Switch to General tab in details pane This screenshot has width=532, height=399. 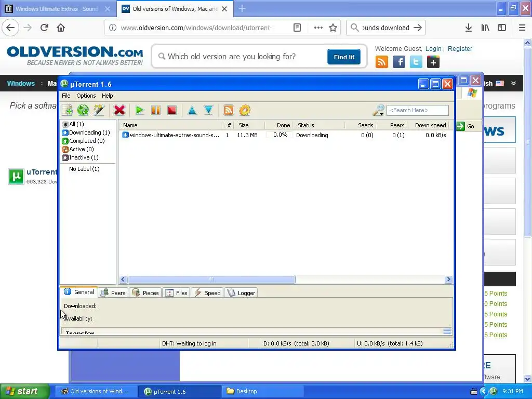[x=79, y=292]
